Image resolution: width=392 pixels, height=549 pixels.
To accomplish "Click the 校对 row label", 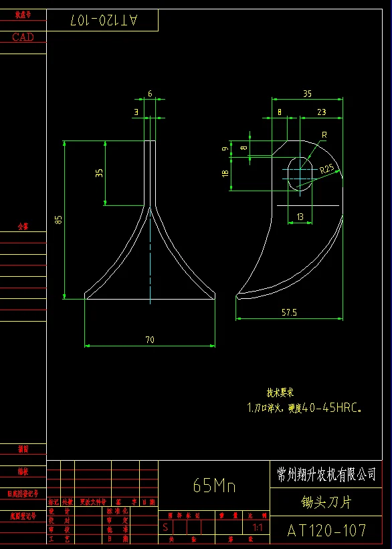I will click(60, 521).
